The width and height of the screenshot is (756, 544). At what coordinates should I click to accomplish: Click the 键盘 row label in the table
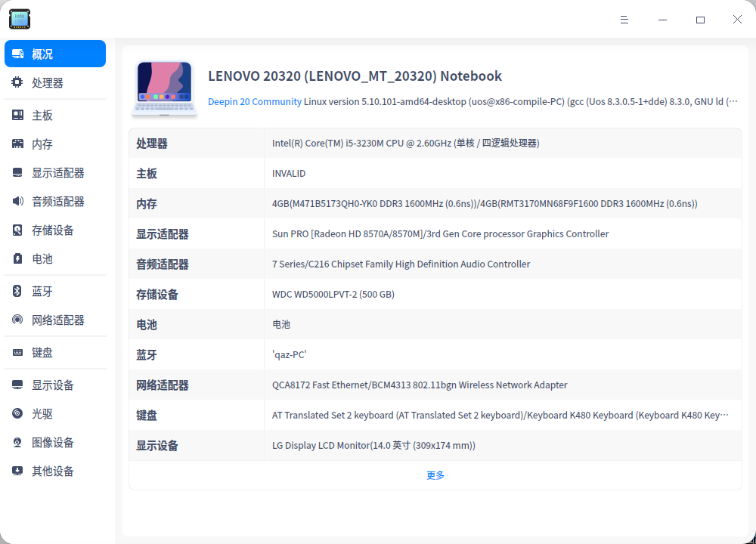pyautogui.click(x=147, y=416)
